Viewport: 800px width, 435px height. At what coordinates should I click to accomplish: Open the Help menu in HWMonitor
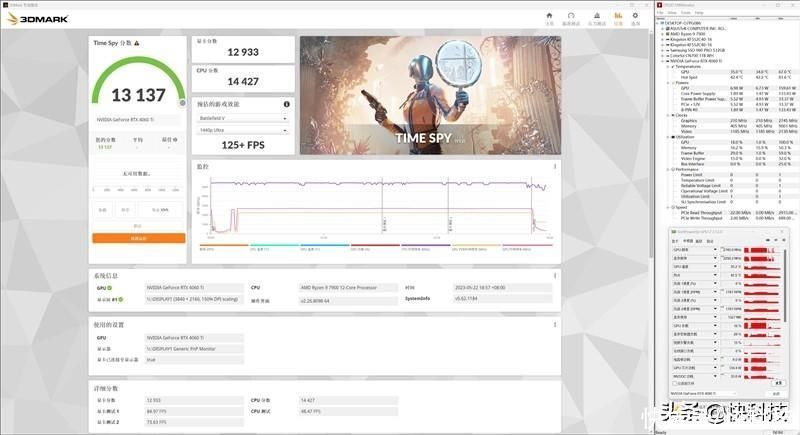point(699,13)
